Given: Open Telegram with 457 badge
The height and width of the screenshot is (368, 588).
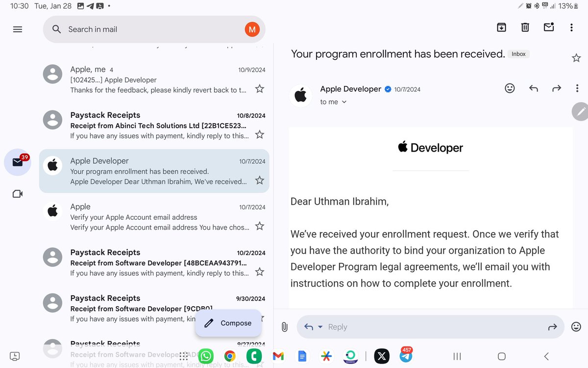Looking at the screenshot, I should tap(406, 355).
